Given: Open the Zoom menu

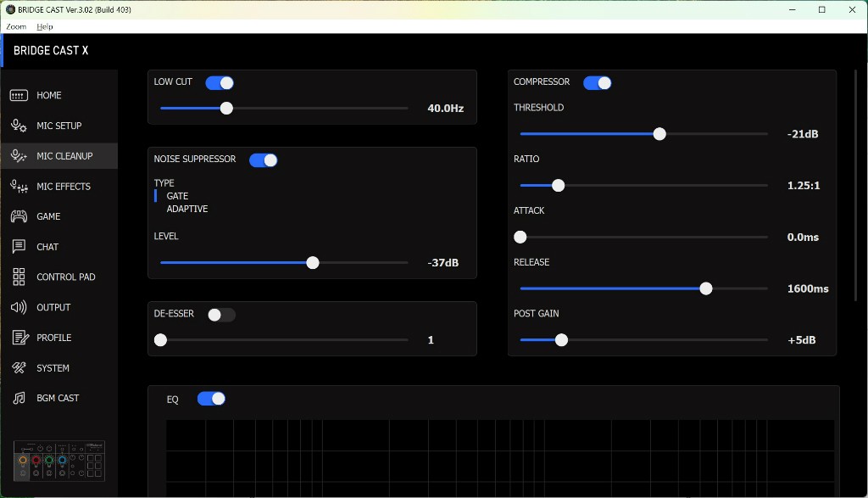Looking at the screenshot, I should [16, 27].
